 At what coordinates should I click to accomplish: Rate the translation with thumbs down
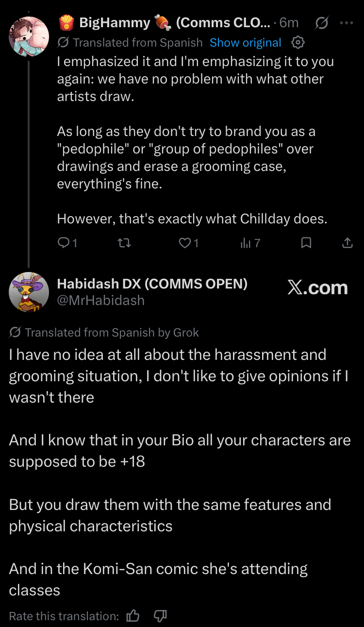[160, 616]
